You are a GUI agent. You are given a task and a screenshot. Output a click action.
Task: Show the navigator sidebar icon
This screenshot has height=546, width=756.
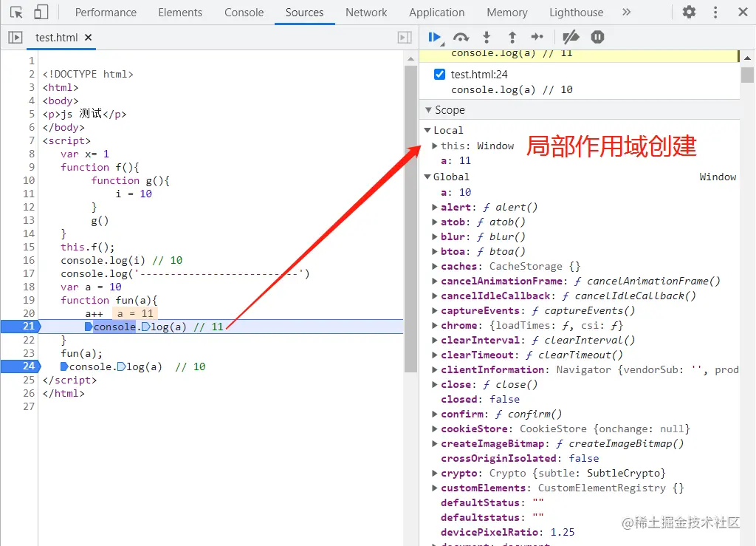[16, 37]
